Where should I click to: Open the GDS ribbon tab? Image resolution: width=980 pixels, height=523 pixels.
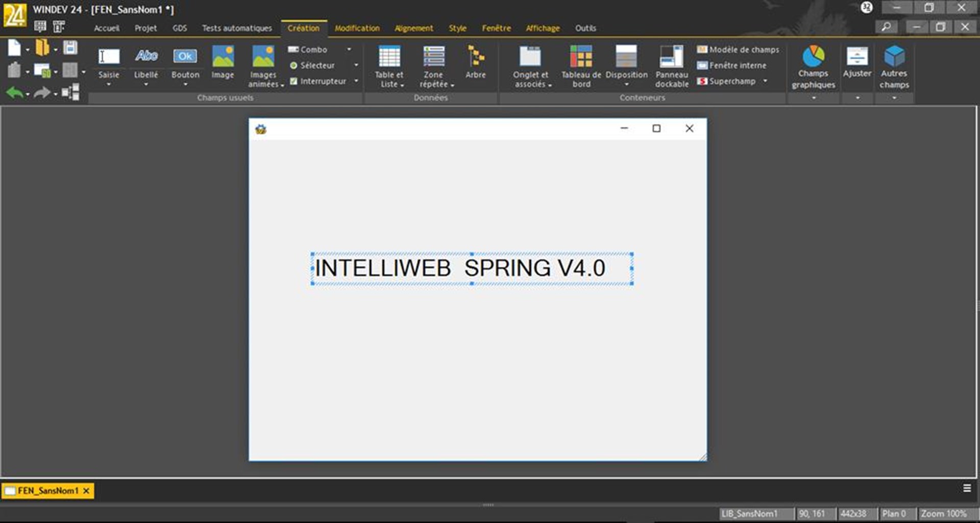(x=180, y=28)
